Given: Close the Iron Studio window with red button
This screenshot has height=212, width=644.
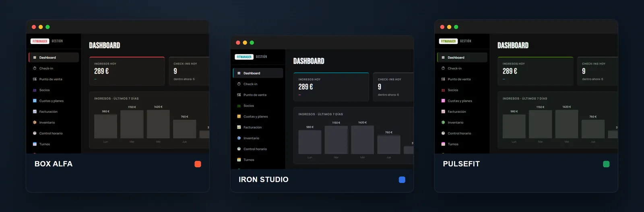Looking at the screenshot, I should click(x=238, y=43).
